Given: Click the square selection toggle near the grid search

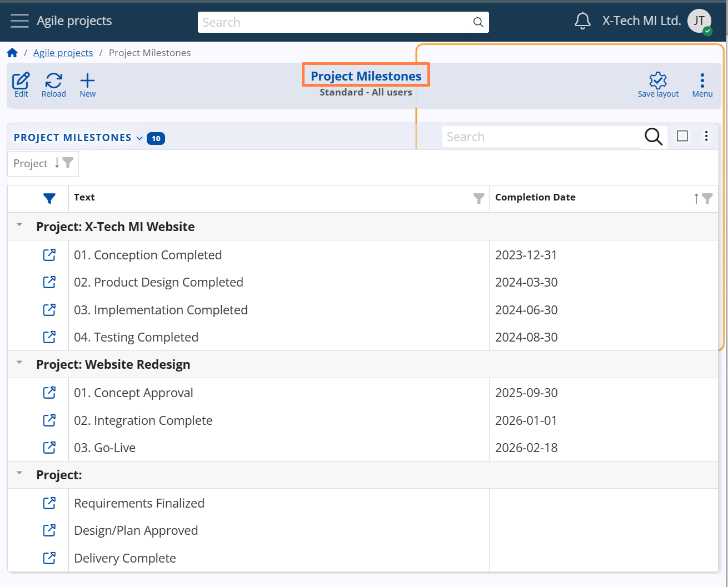Looking at the screenshot, I should 682,136.
